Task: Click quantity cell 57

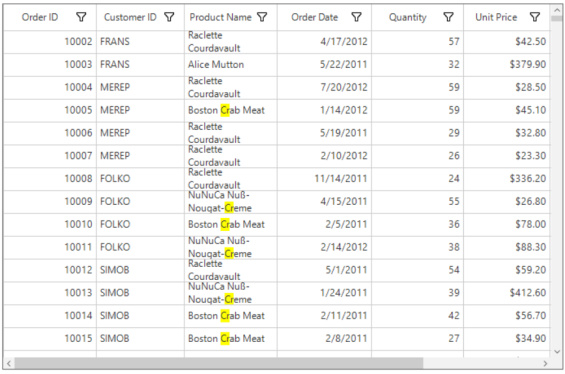Action: [417, 42]
